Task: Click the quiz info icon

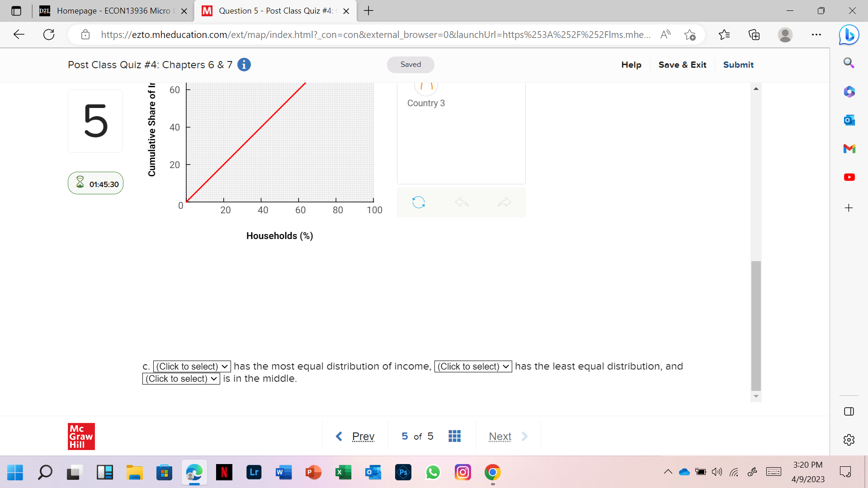Action: (244, 65)
